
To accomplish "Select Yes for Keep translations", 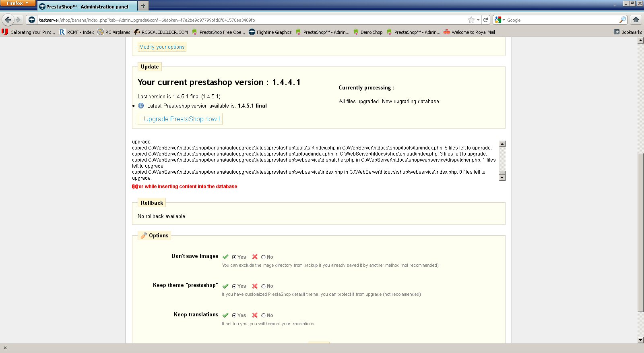I will coord(234,316).
